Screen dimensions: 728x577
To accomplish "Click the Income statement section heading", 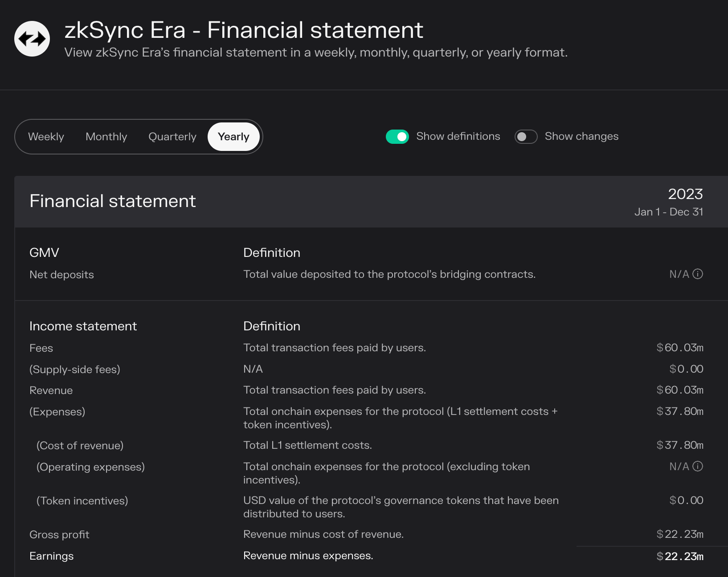I will click(x=83, y=326).
